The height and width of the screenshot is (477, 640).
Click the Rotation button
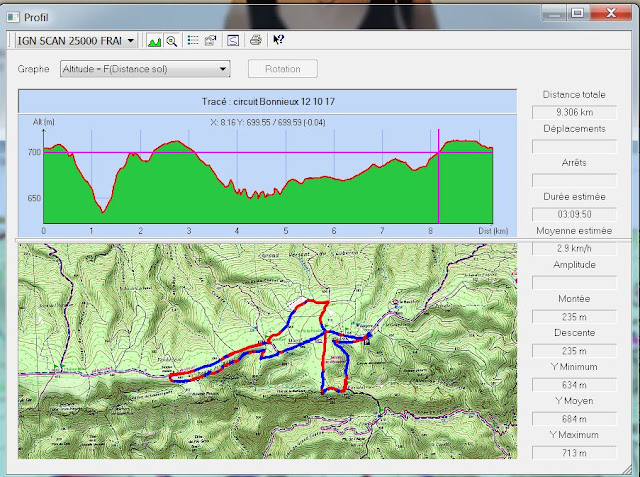tap(282, 69)
